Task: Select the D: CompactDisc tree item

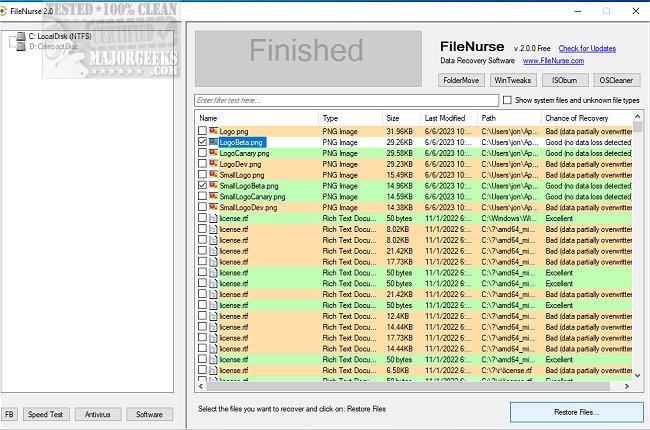Action: [53, 46]
